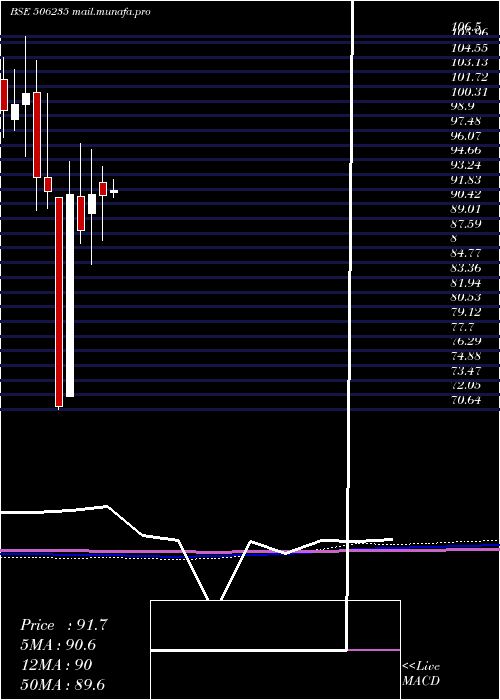500x700 pixels.
Task: Click the 93.24 price axis label
Action: click(x=467, y=165)
